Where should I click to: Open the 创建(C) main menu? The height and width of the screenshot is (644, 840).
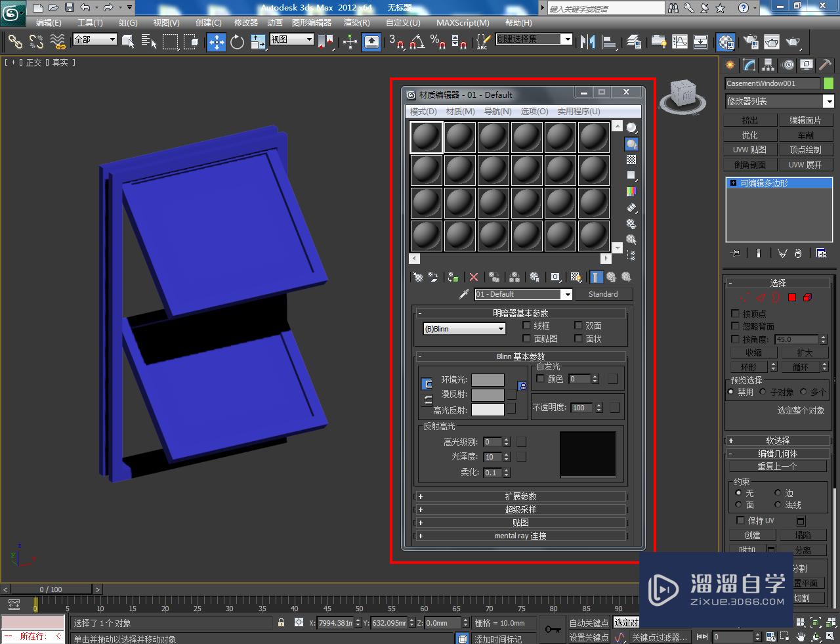(x=209, y=22)
